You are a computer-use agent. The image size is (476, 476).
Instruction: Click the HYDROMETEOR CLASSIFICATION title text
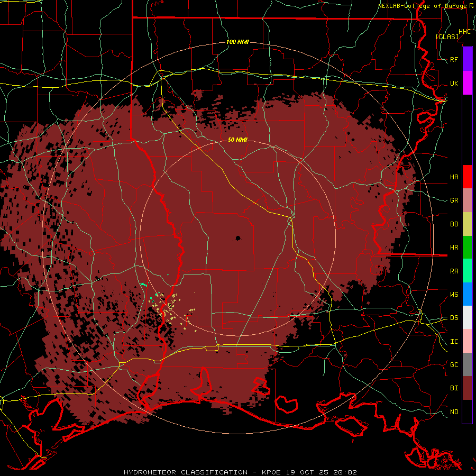186,472
